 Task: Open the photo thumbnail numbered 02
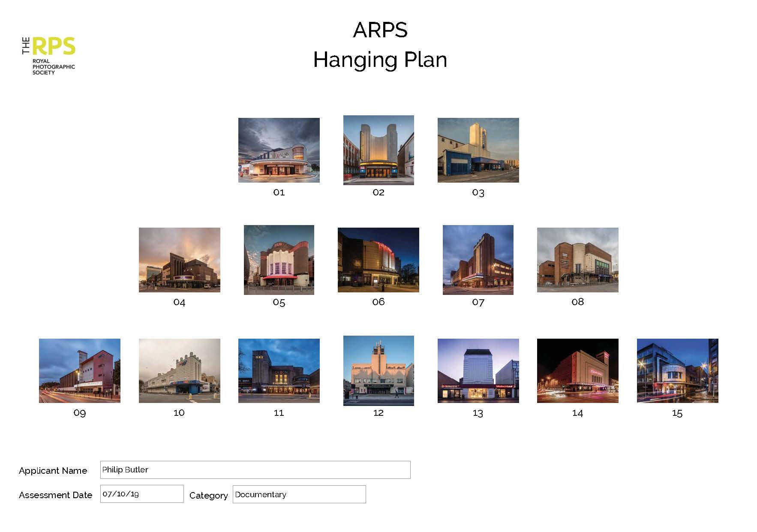tap(378, 150)
